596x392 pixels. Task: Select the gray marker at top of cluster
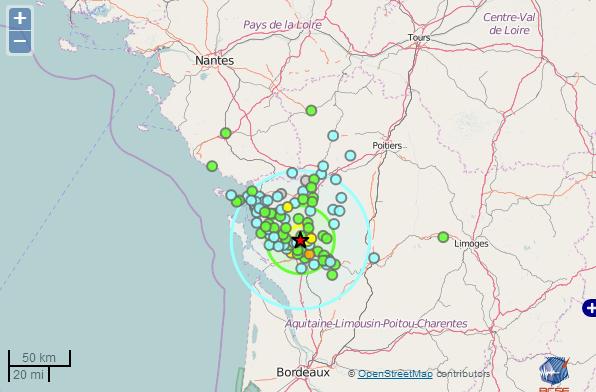(305, 180)
